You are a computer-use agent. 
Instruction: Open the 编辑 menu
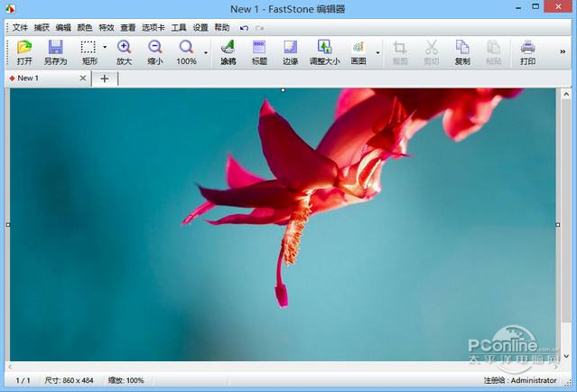click(63, 28)
